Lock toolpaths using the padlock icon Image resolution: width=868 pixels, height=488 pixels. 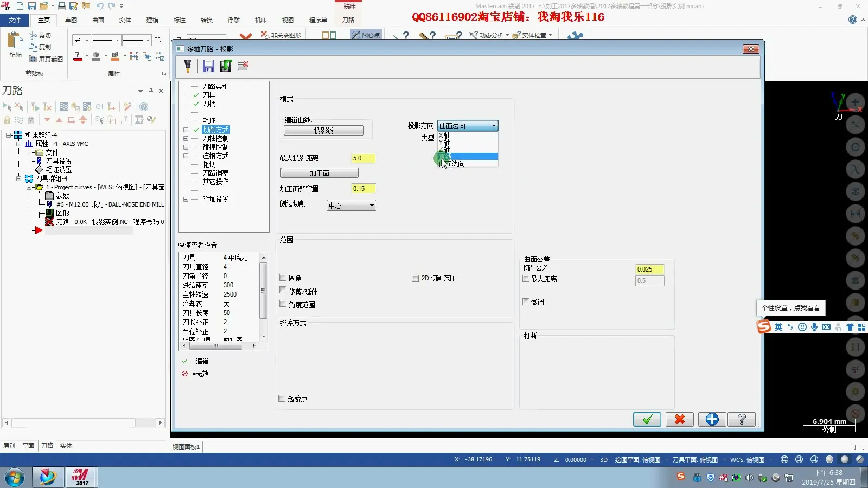click(x=7, y=120)
